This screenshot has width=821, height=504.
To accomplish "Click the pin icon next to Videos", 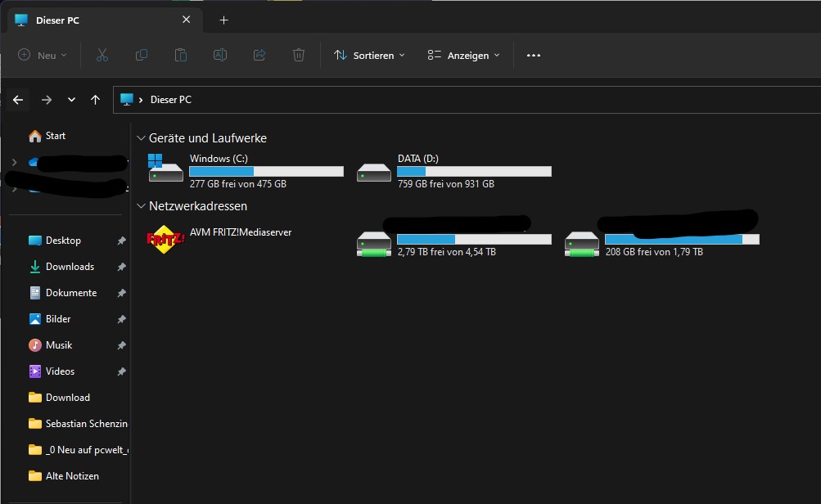I will 121,371.
